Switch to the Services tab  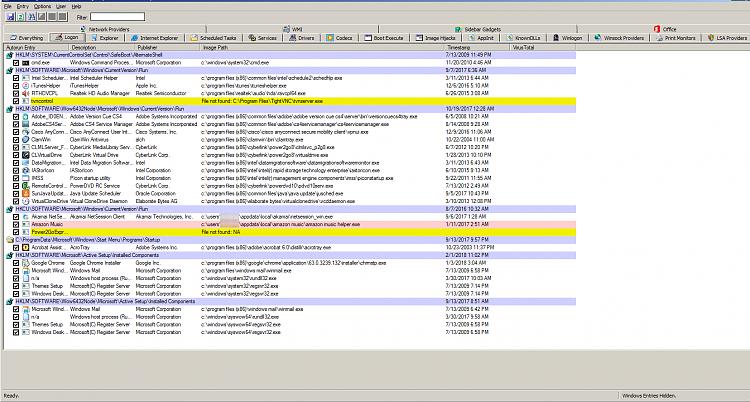point(263,38)
